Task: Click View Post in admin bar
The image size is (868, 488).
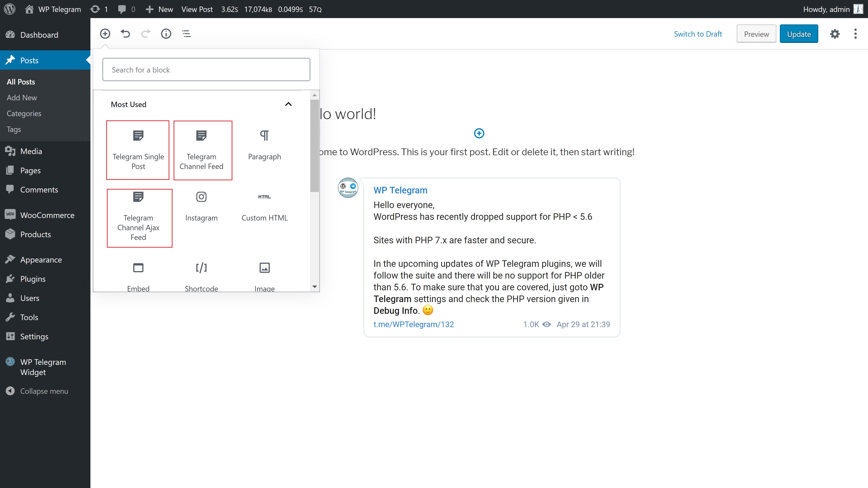Action: pyautogui.click(x=197, y=9)
